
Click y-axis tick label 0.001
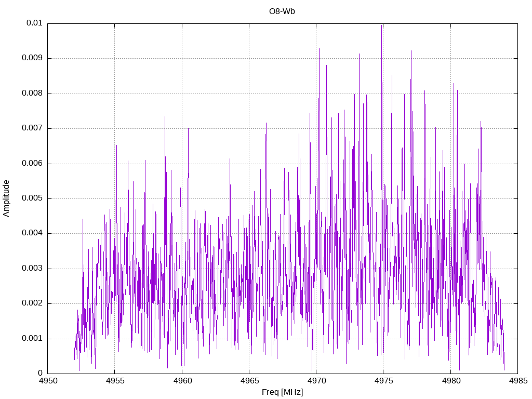tap(32, 339)
